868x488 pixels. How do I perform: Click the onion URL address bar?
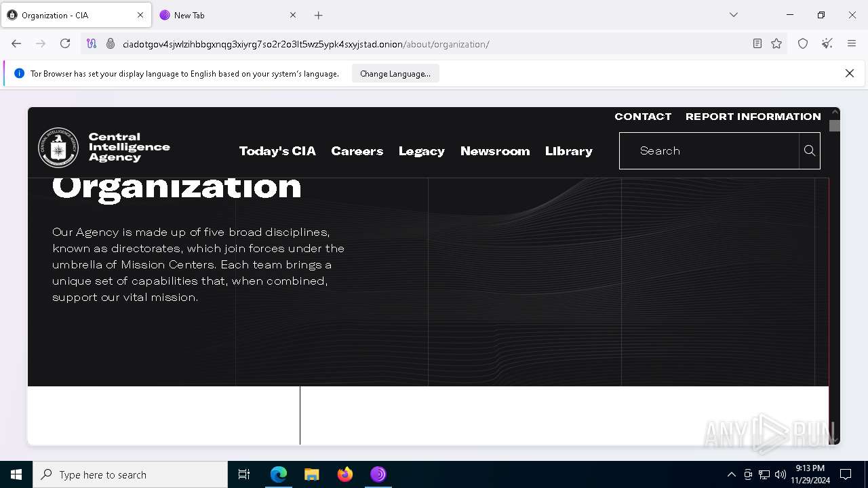[433, 44]
